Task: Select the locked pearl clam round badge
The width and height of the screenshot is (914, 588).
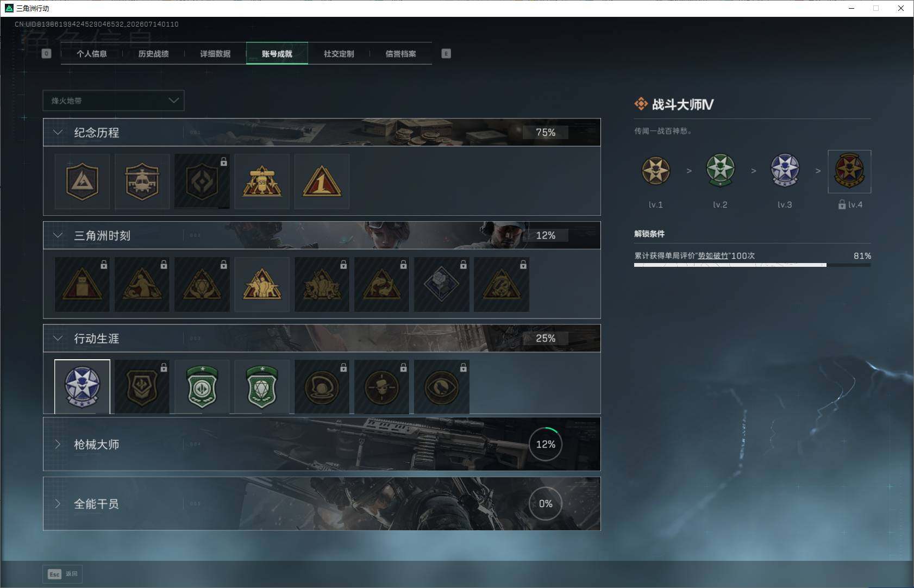Action: [x=322, y=387]
